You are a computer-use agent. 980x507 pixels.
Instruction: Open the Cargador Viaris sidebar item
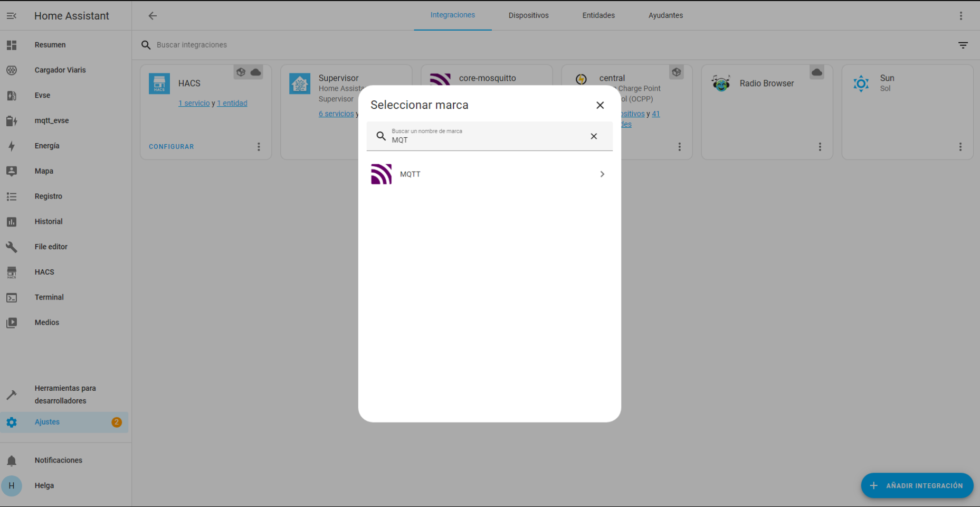click(64, 70)
